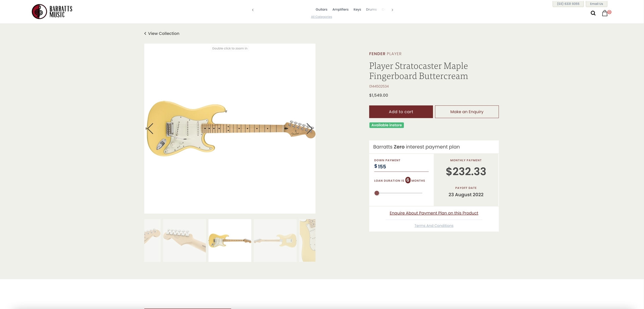Click the Barratts Music logo
This screenshot has width=644, height=309.
[x=52, y=12]
